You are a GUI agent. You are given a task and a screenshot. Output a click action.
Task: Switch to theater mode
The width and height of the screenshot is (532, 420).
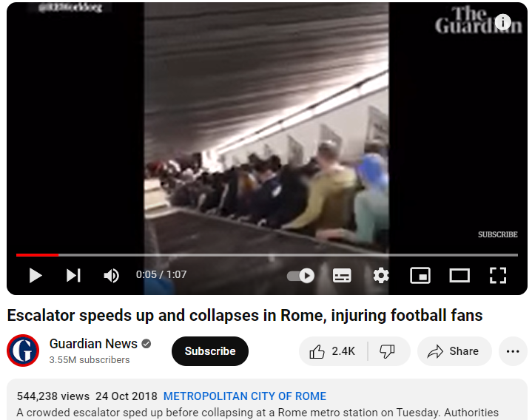(x=459, y=275)
